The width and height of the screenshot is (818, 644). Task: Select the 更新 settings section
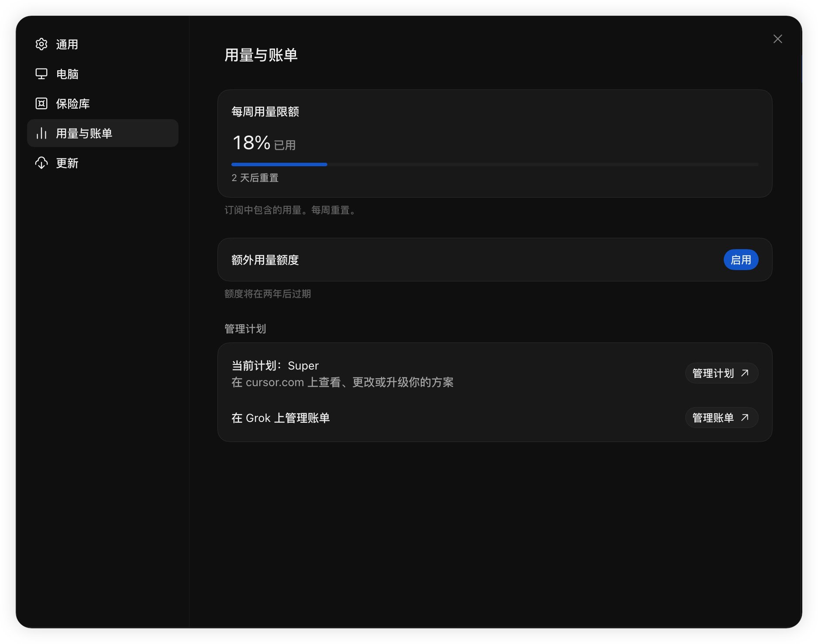pyautogui.click(x=103, y=163)
